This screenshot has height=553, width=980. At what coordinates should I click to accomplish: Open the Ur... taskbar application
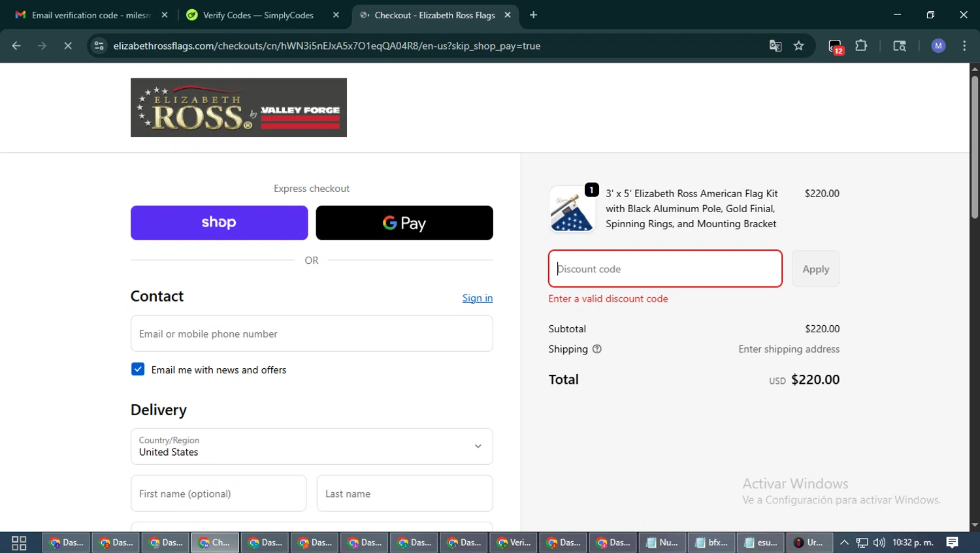809,543
